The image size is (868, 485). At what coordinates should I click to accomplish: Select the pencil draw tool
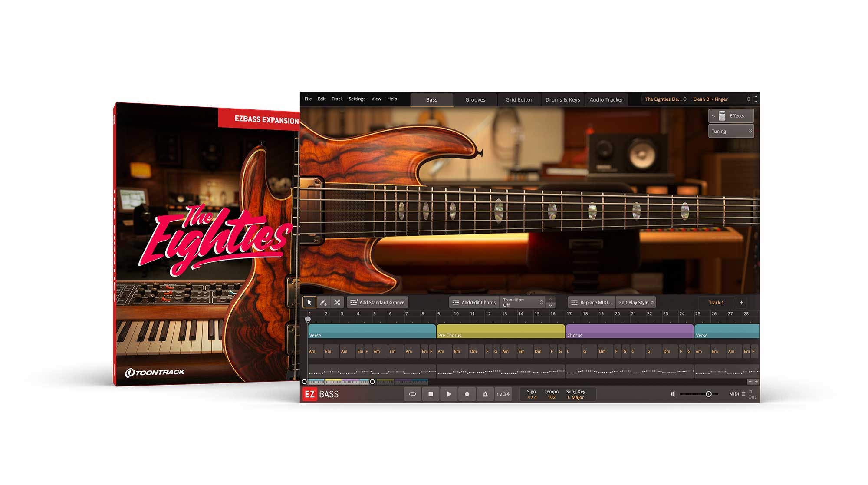point(323,302)
